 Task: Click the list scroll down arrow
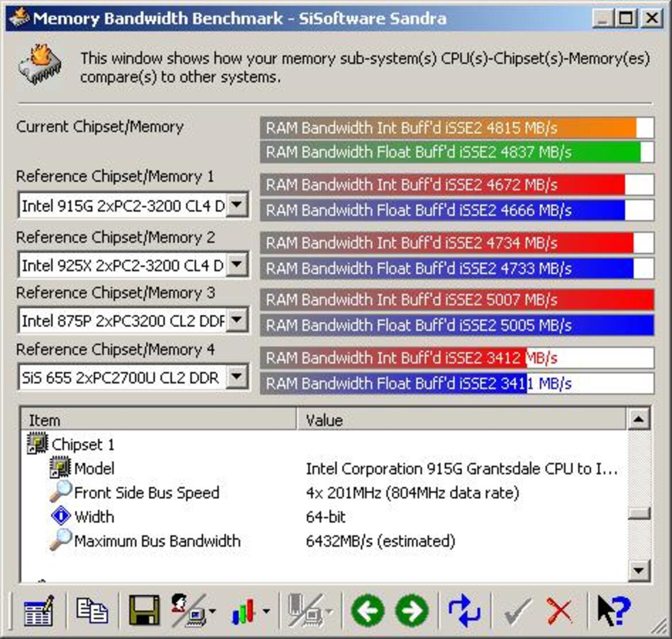click(639, 570)
